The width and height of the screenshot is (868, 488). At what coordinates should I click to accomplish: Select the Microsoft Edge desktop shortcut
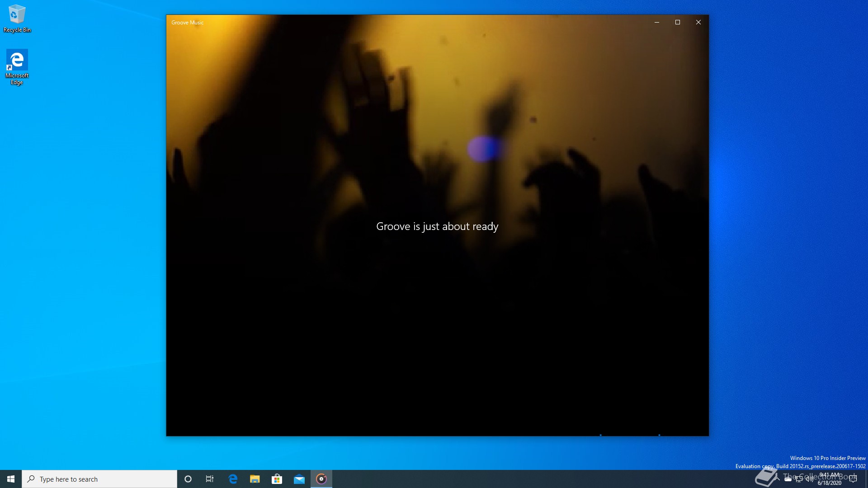click(17, 67)
